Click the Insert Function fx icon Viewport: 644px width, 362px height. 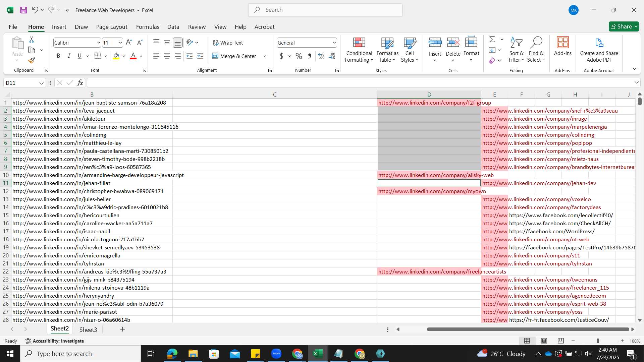coord(80,83)
